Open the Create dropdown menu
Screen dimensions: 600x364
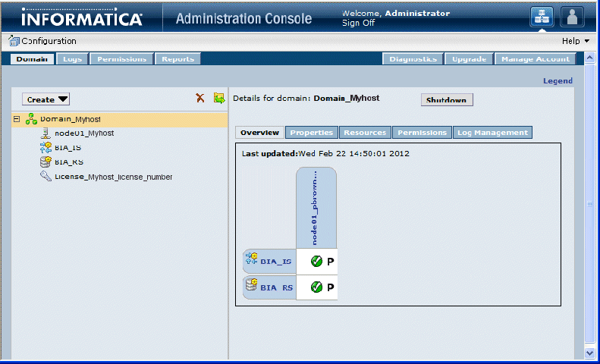pos(46,99)
